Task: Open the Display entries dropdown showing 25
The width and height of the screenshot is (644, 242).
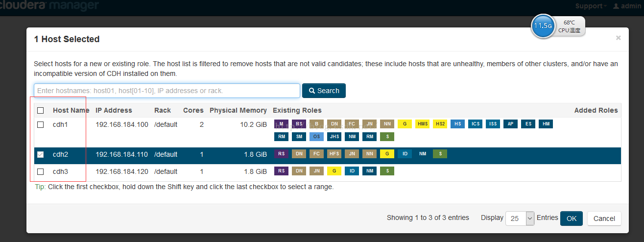Action: click(520, 218)
